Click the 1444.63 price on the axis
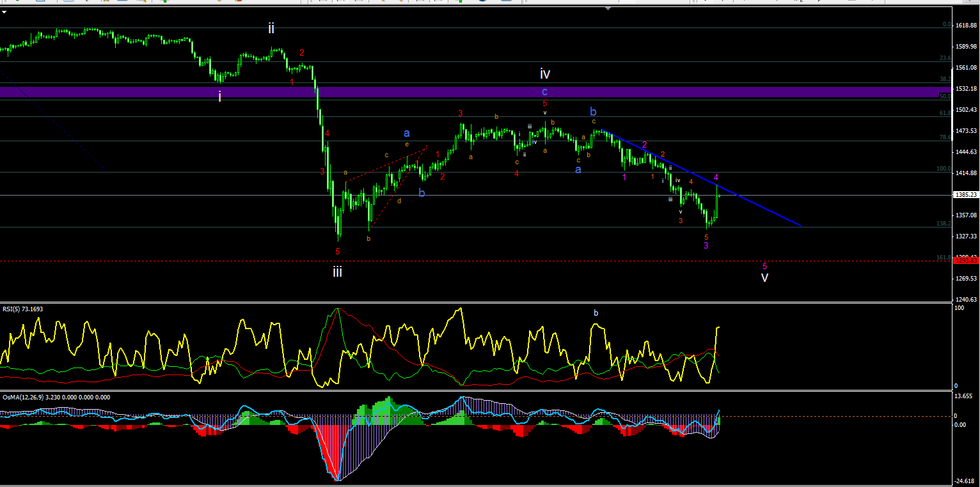This screenshot has width=980, height=487. pos(965,152)
